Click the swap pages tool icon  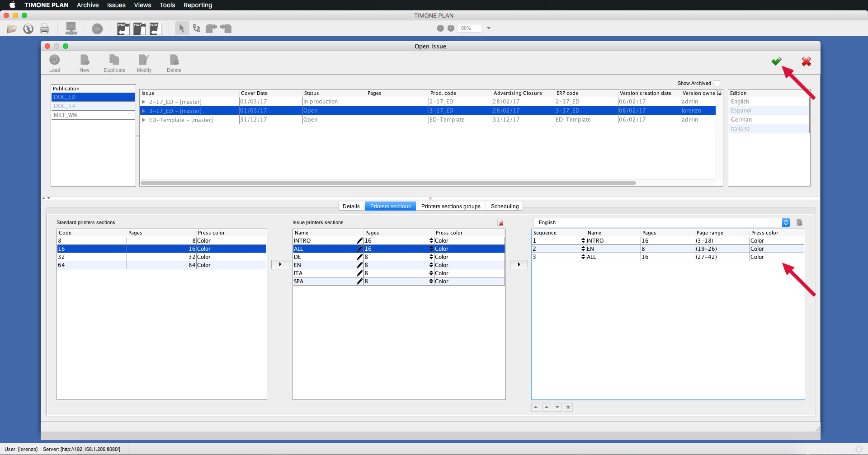click(x=197, y=28)
